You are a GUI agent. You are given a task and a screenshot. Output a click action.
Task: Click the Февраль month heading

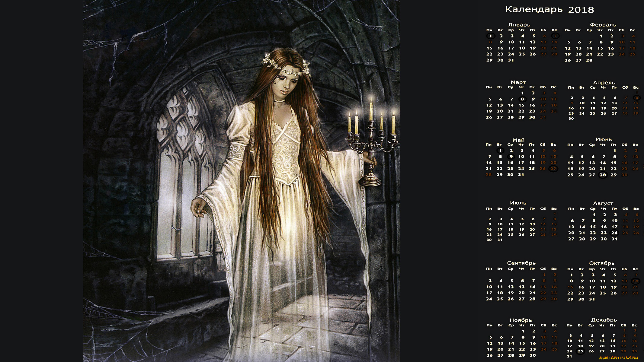[603, 25]
